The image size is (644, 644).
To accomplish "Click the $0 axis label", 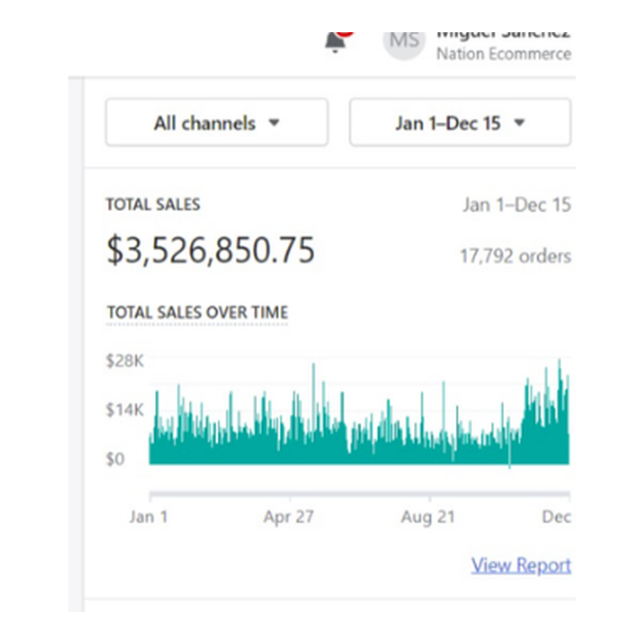I will pos(115,459).
